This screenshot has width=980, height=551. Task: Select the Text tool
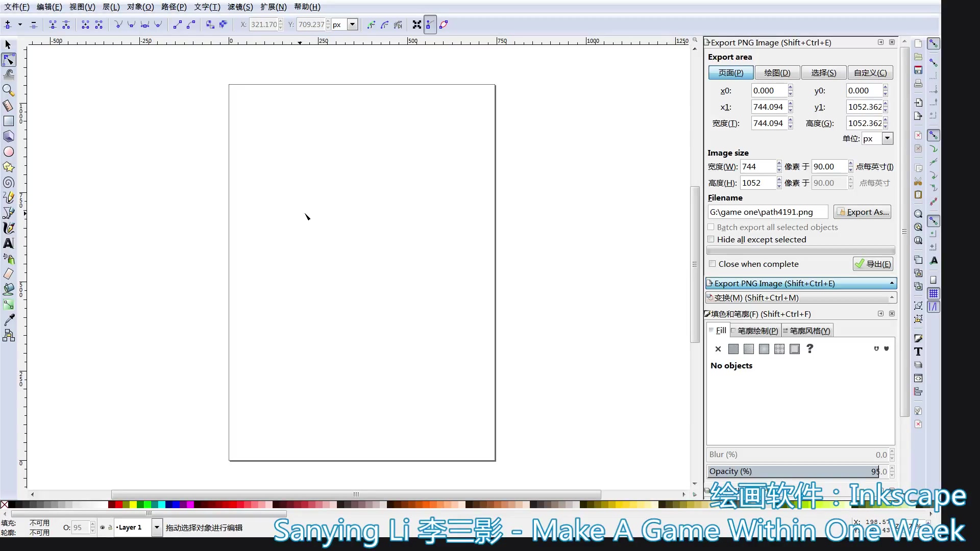click(9, 243)
